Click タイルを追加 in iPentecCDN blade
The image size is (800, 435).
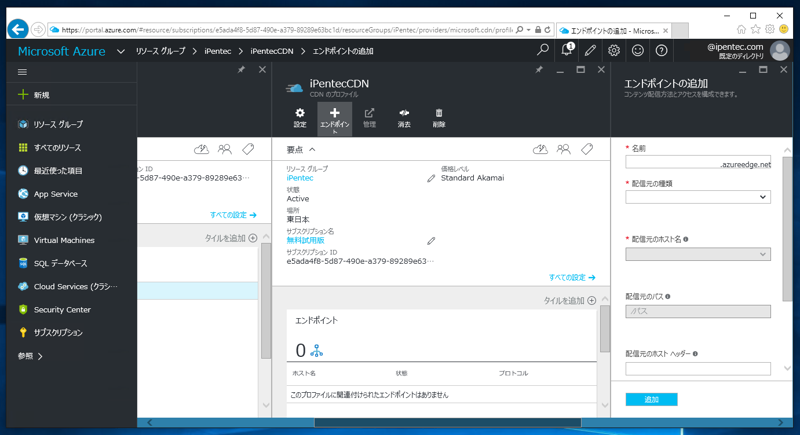[x=569, y=300]
